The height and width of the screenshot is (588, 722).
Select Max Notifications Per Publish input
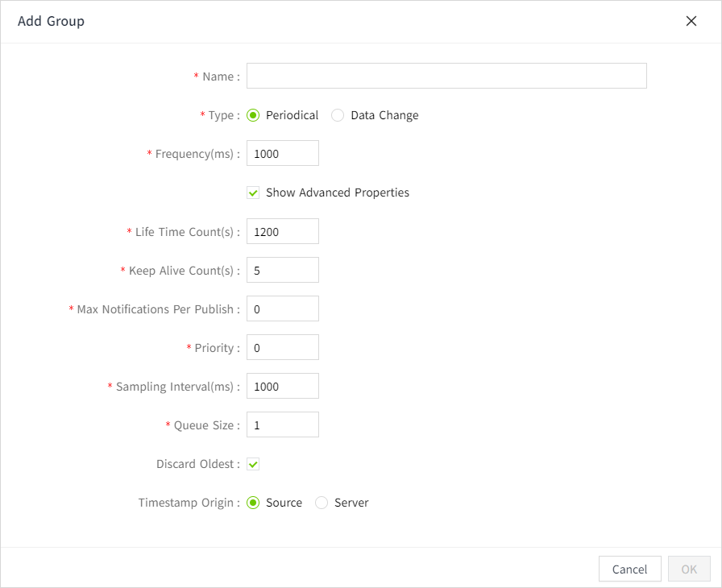[282, 309]
